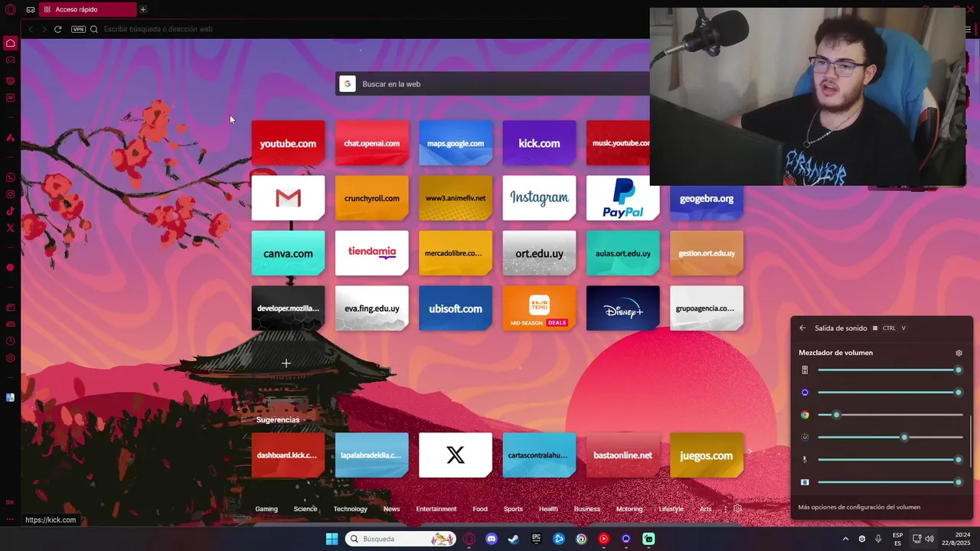Image resolution: width=980 pixels, height=551 pixels.
Task: Click the sidebar Home icon
Action: coord(10,43)
